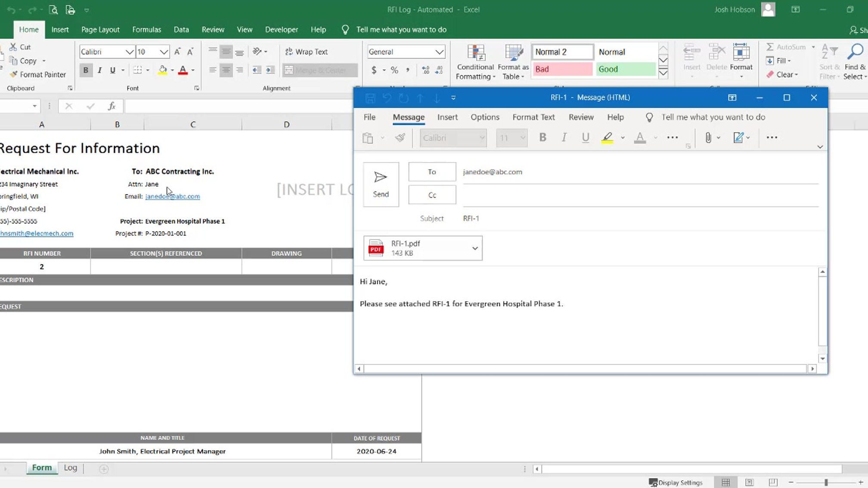The image size is (868, 488).
Task: Click the Outlook Format Painter icon
Action: pyautogui.click(x=400, y=137)
